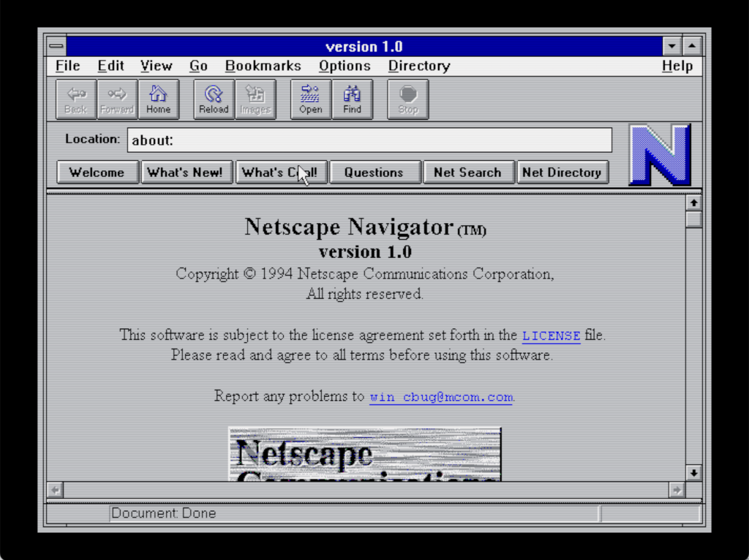Open the Directory menu

pyautogui.click(x=419, y=66)
